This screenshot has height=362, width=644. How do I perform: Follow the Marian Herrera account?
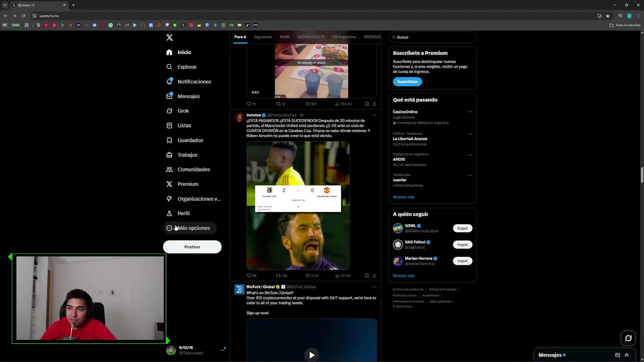tap(462, 261)
